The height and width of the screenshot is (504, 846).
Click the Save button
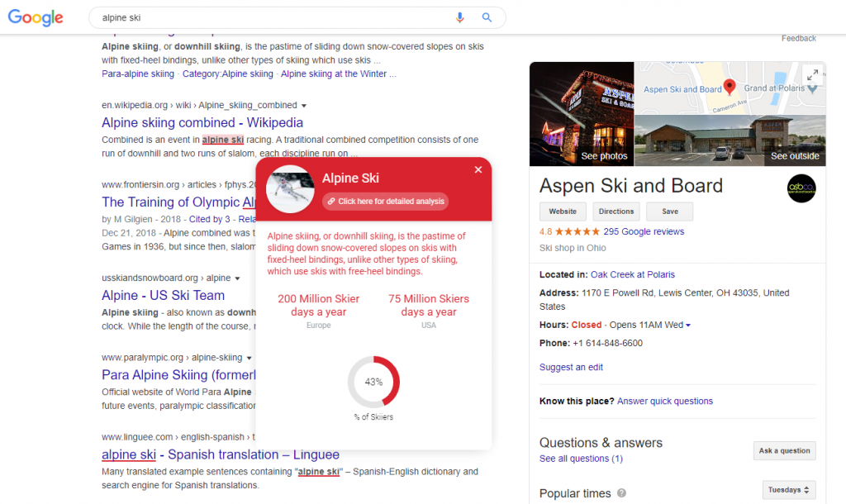click(670, 212)
